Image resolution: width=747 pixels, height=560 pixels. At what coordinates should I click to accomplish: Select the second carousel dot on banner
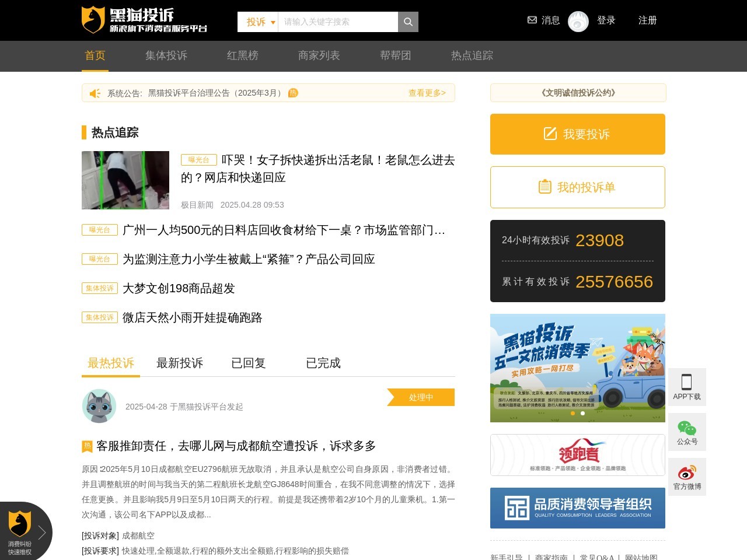coord(582,414)
